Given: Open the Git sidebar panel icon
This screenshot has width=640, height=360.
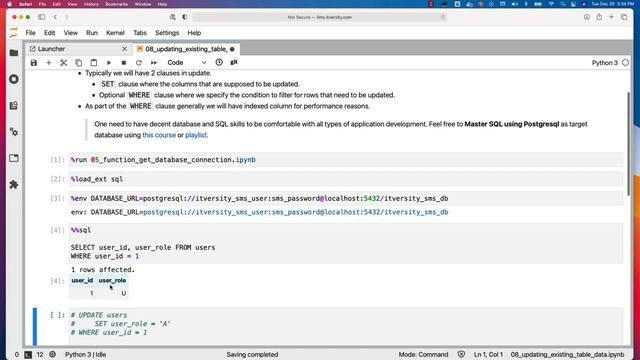Looking at the screenshot, I should point(14,106).
